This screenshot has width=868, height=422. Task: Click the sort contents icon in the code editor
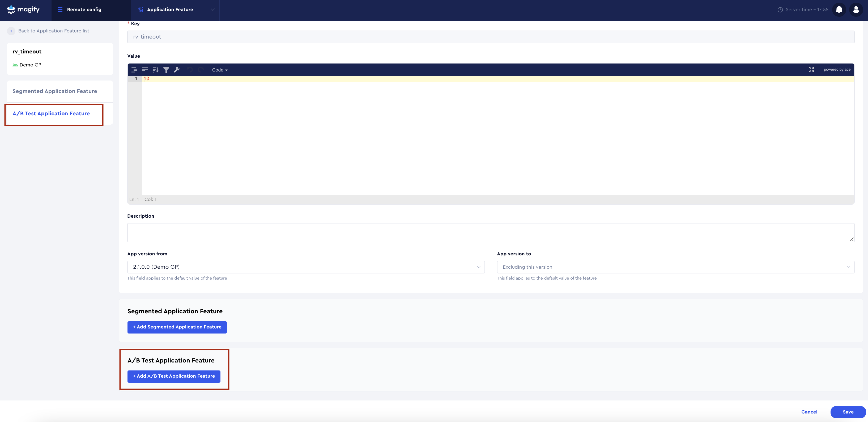(x=155, y=70)
